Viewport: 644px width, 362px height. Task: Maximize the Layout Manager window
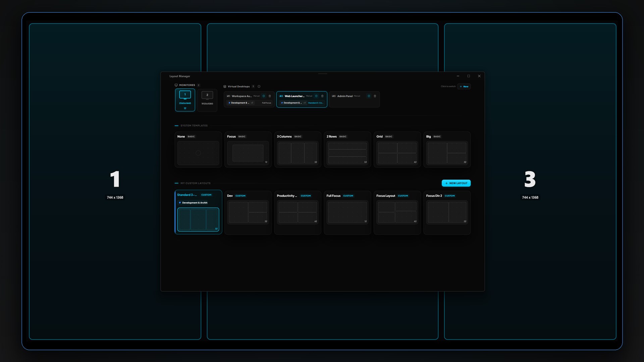click(x=469, y=76)
